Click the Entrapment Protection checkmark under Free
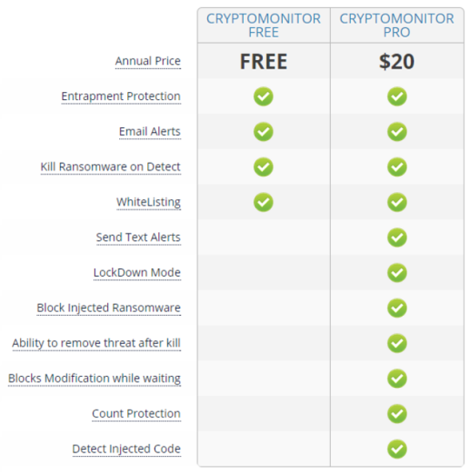 point(263,97)
